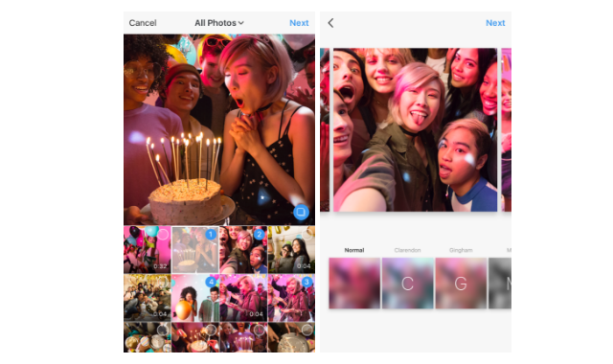Viewport: 613px width, 364px height.
Task: Apply the Normal filter thumbnail
Action: pos(354,284)
